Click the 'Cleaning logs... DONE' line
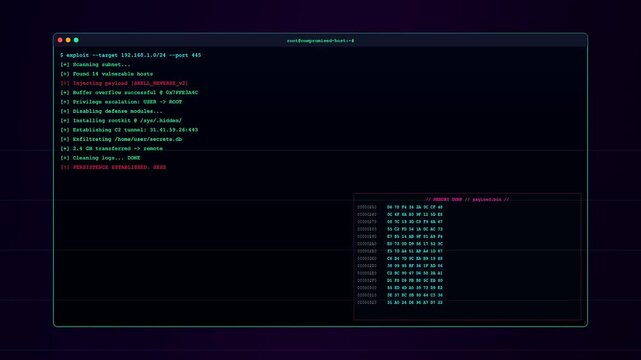This screenshot has width=641, height=360. [x=100, y=158]
